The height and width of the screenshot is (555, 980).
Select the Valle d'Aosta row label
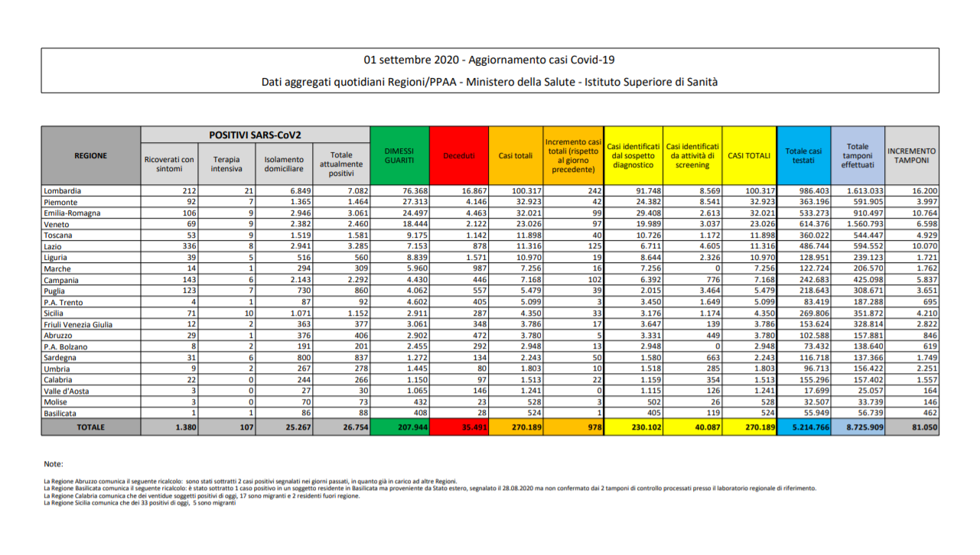coord(67,391)
